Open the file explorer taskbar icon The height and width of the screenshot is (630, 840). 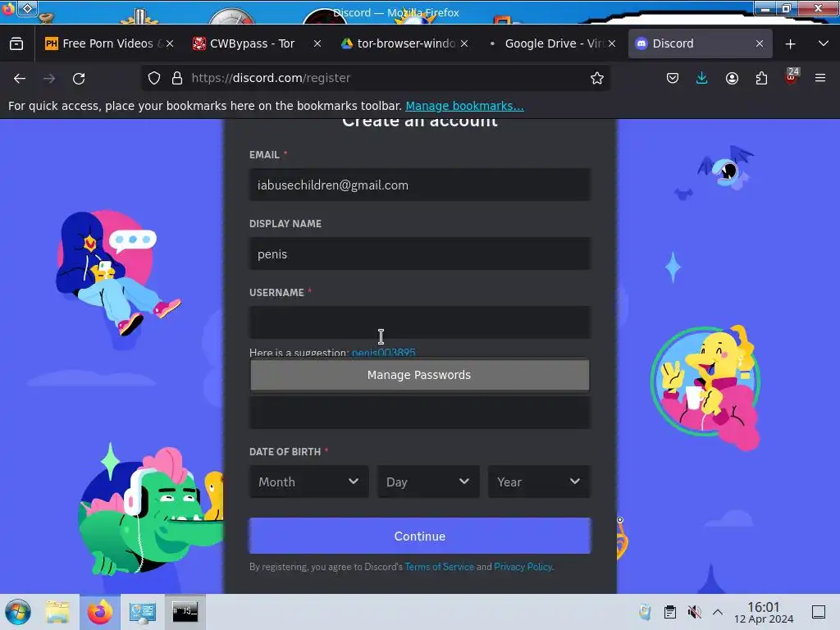click(x=57, y=612)
